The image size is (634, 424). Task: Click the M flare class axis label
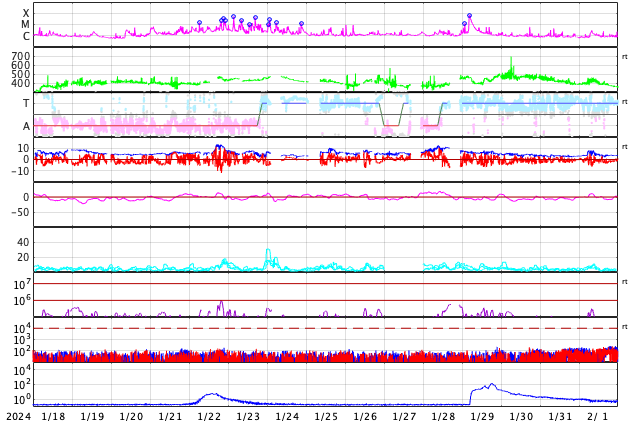coord(25,25)
